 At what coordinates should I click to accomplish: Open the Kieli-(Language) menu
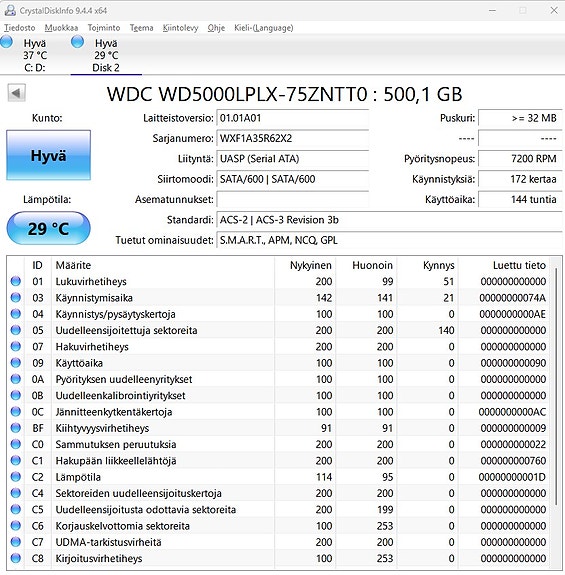tap(264, 28)
